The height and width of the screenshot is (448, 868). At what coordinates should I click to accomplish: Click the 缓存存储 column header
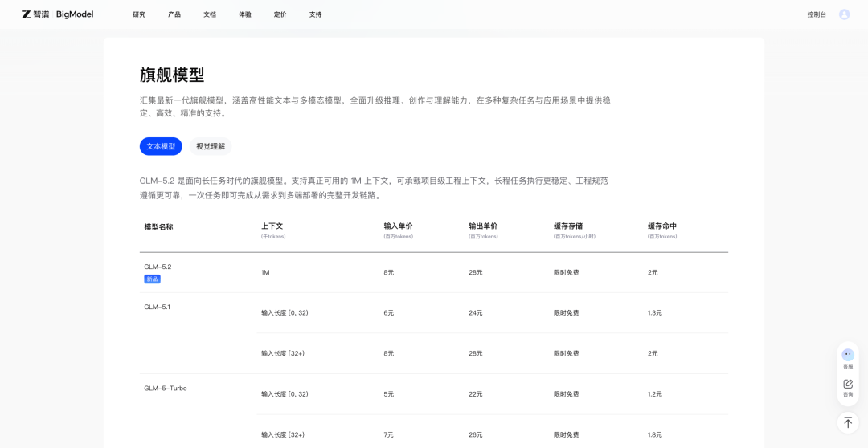click(568, 226)
